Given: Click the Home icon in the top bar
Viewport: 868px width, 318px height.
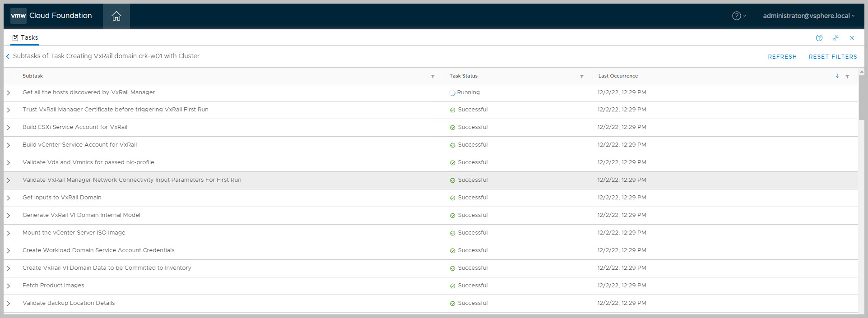Looking at the screenshot, I should (x=116, y=16).
